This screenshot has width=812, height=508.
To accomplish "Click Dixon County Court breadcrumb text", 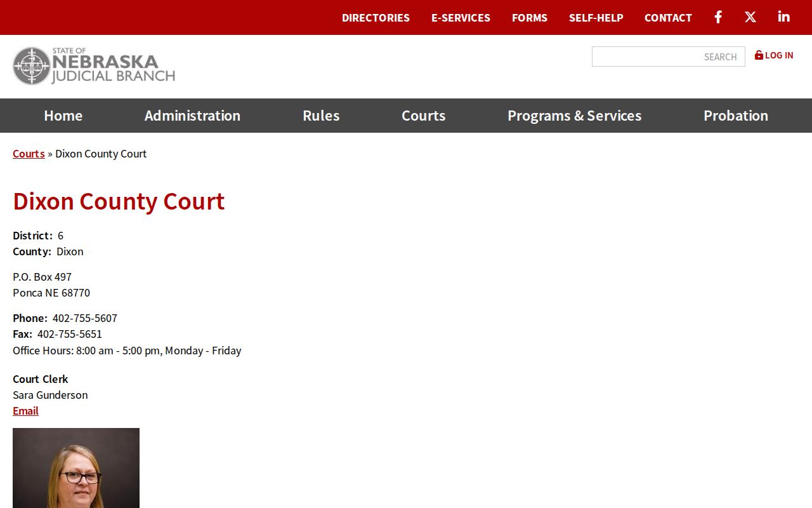I will (101, 154).
